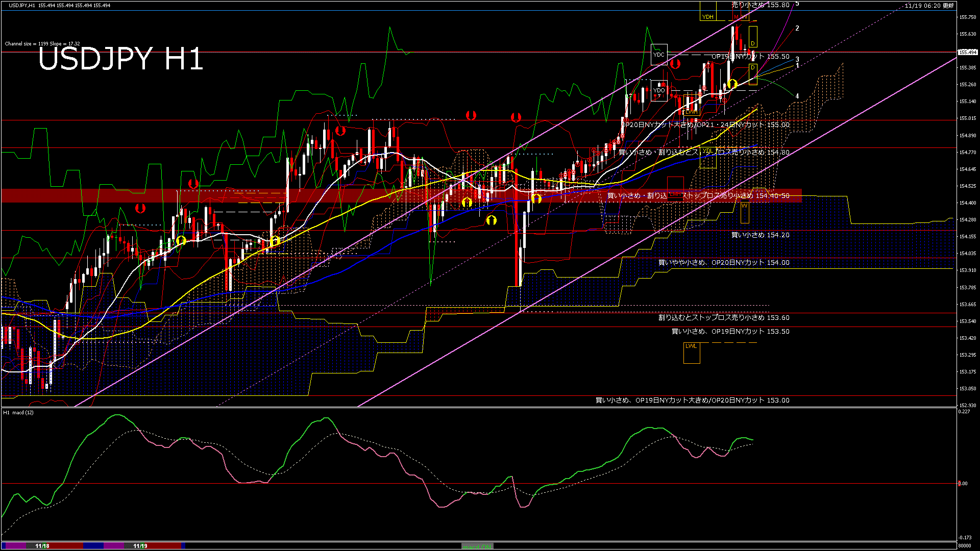Screen dimensions: 980x551
Task: Click red down-arrow signal beside YDC box
Action: point(675,64)
